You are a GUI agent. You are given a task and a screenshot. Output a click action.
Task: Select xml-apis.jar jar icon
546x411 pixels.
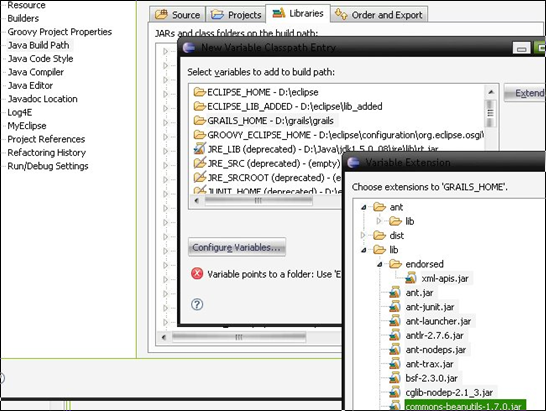(411, 278)
